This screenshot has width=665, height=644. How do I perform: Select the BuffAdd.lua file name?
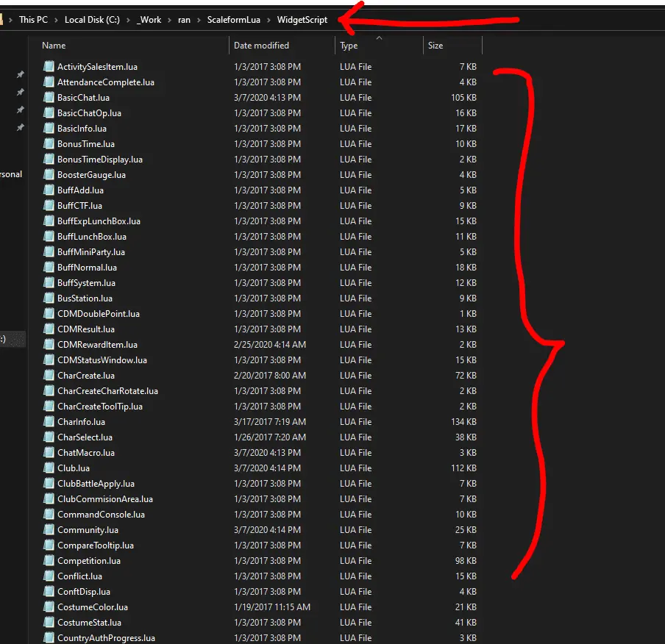(x=81, y=190)
